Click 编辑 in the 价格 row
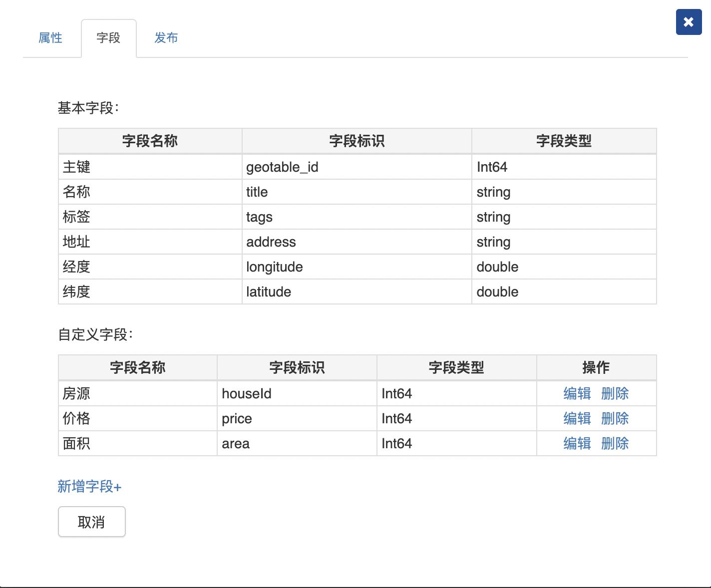This screenshot has height=588, width=711. click(x=577, y=418)
